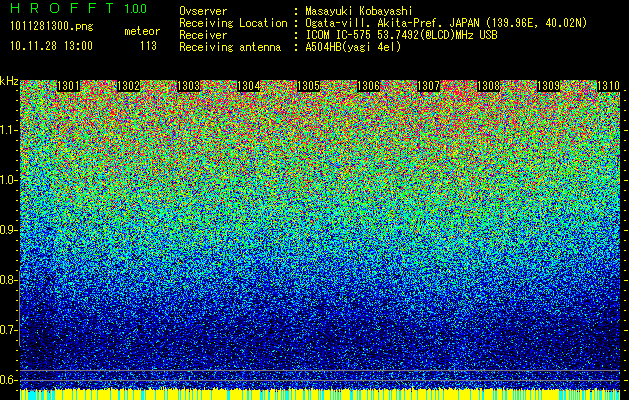This screenshot has height=400, width=629.
Task: Click the HROFFT program title
Action: point(62,8)
